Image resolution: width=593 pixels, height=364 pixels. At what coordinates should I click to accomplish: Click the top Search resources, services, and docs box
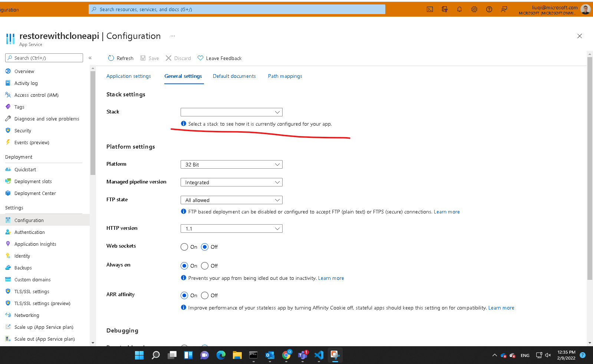click(x=237, y=9)
